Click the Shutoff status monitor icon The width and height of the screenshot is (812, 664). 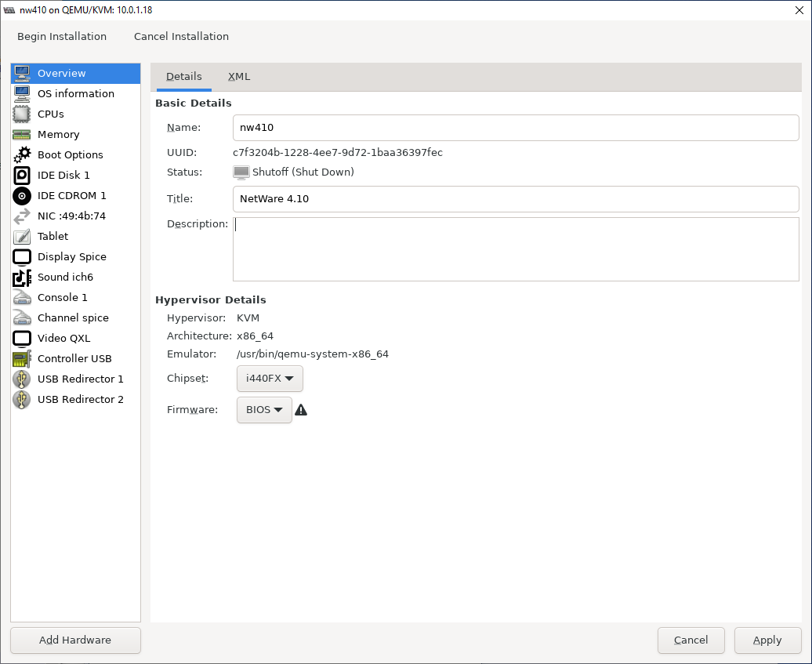(x=241, y=172)
